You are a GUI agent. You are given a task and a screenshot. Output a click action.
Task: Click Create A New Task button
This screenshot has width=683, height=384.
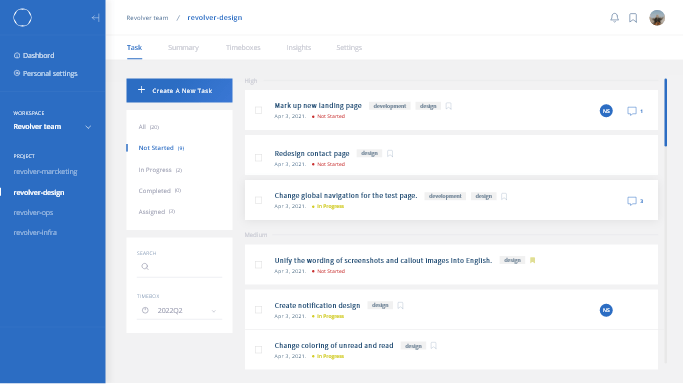pyautogui.click(x=179, y=91)
